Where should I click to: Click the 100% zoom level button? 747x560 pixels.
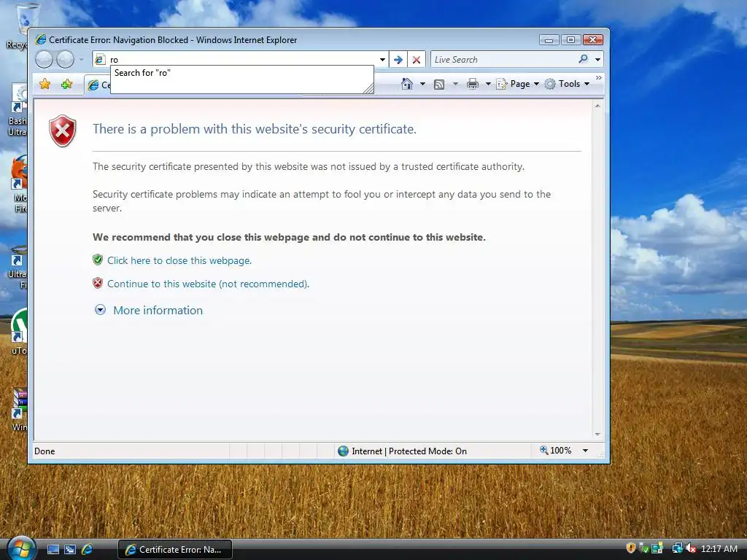coord(555,451)
